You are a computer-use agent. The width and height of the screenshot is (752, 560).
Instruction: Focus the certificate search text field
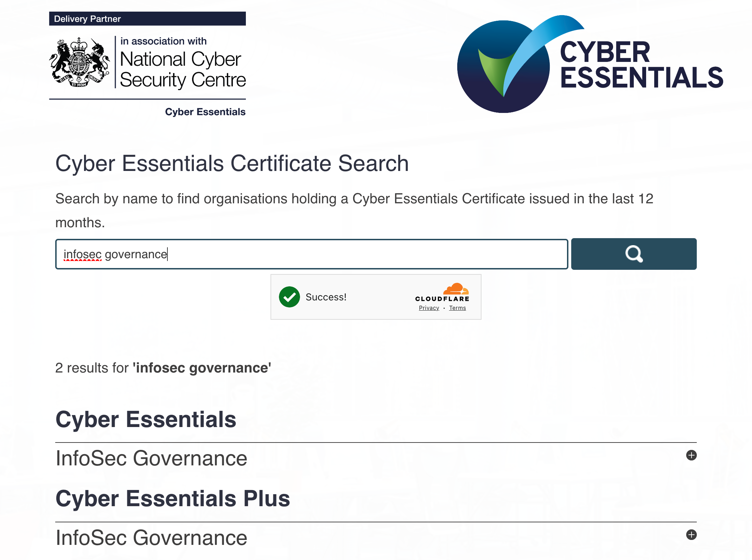tap(311, 254)
